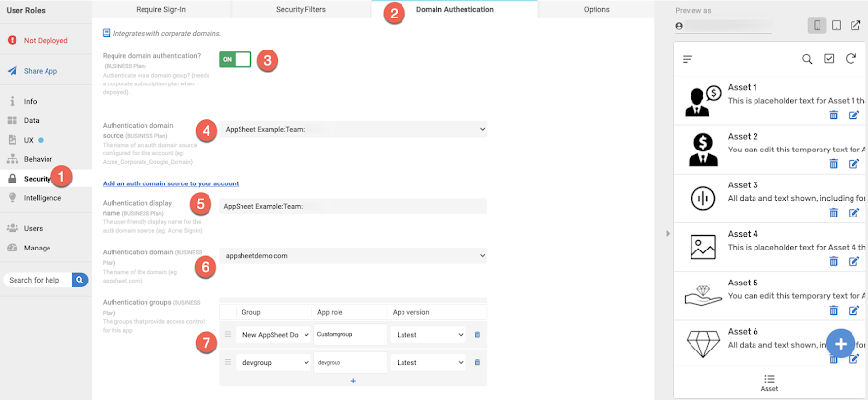Open preview in new window icon

pyautogui.click(x=855, y=25)
